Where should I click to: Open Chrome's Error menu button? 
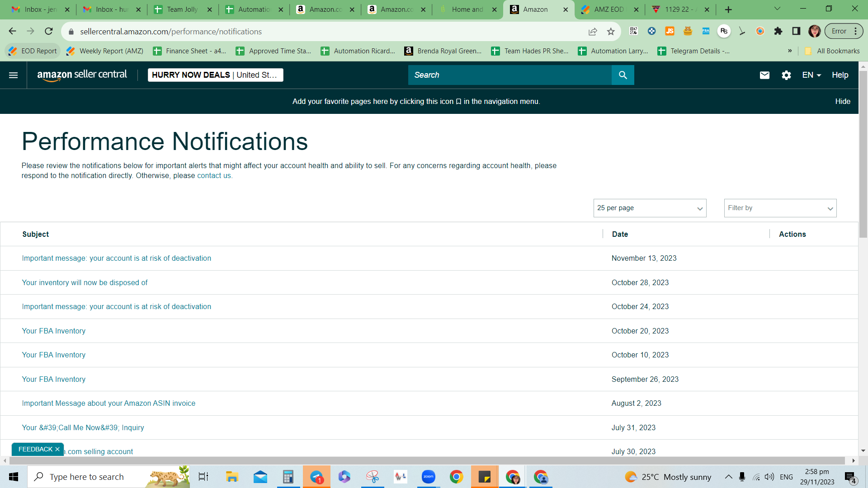coord(844,31)
